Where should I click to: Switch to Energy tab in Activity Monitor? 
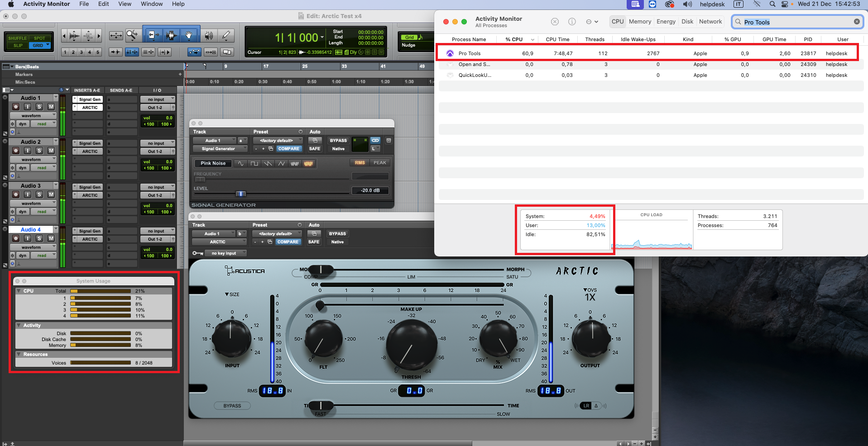(x=666, y=22)
